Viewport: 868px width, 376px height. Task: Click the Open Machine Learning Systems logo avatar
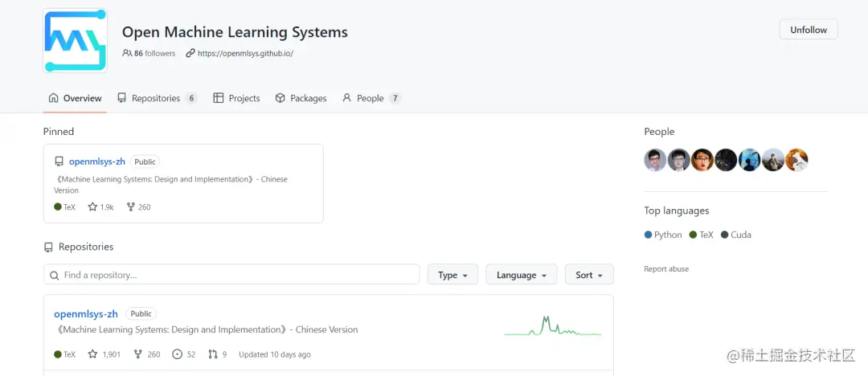[76, 40]
